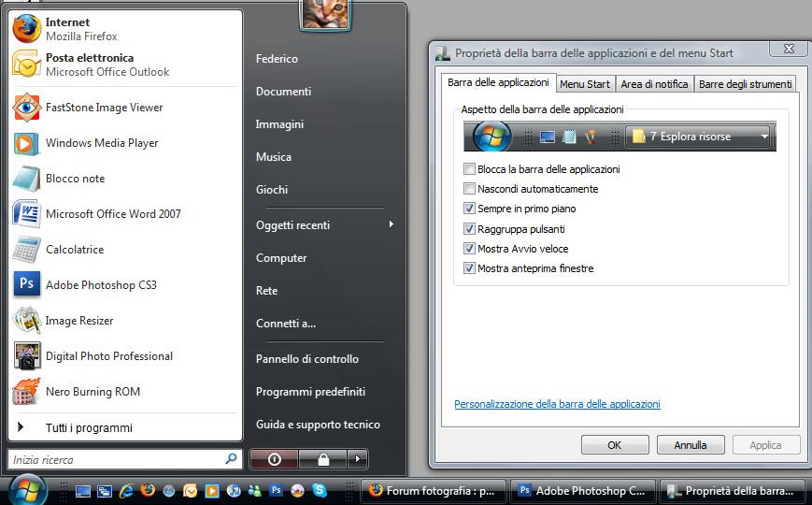Open Nero Burning ROM

(125, 392)
